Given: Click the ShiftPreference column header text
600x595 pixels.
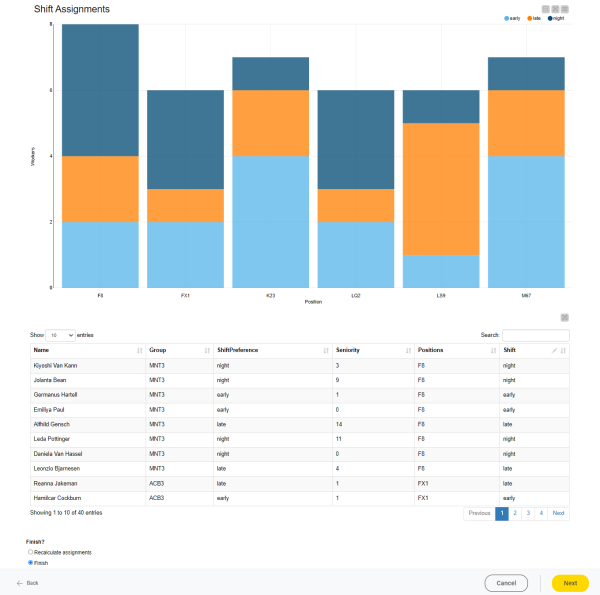Looking at the screenshot, I should pos(237,350).
